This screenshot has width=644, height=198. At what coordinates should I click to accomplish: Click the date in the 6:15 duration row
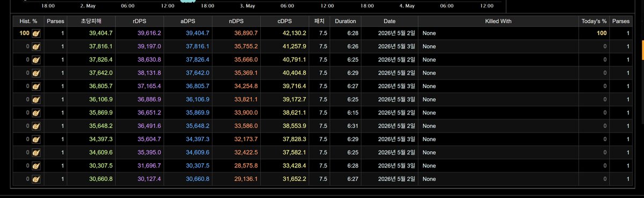pyautogui.click(x=397, y=113)
